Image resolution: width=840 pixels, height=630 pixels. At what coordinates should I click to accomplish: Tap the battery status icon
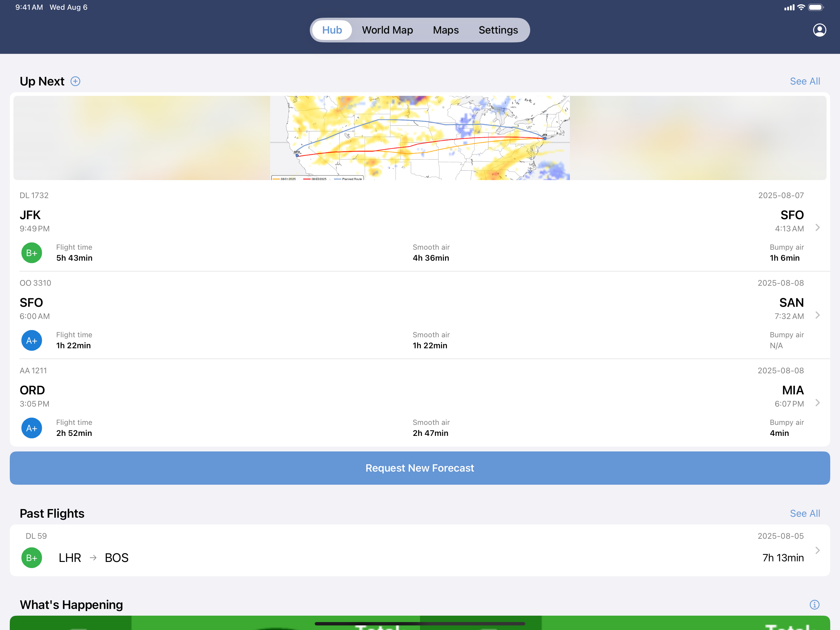816,7
